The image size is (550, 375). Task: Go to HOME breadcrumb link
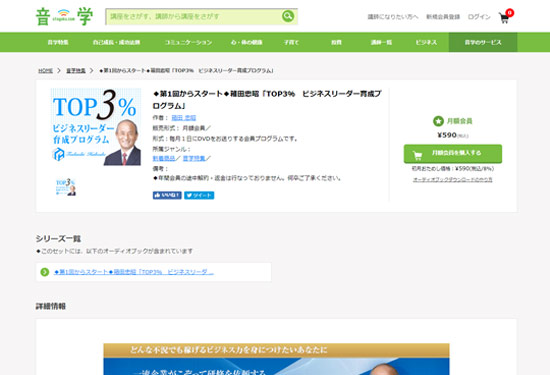click(45, 71)
